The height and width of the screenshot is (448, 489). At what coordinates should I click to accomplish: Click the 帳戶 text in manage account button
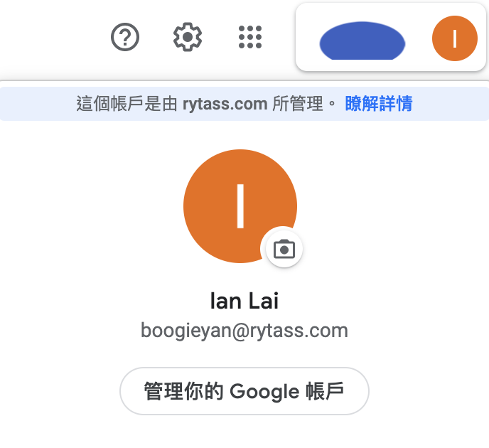coord(325,391)
